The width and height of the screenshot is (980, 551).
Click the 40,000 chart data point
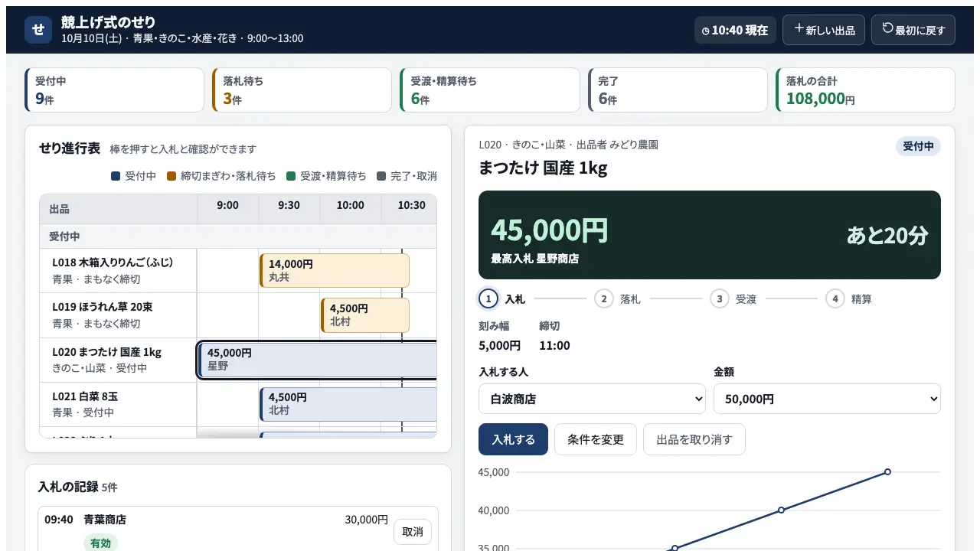(781, 510)
